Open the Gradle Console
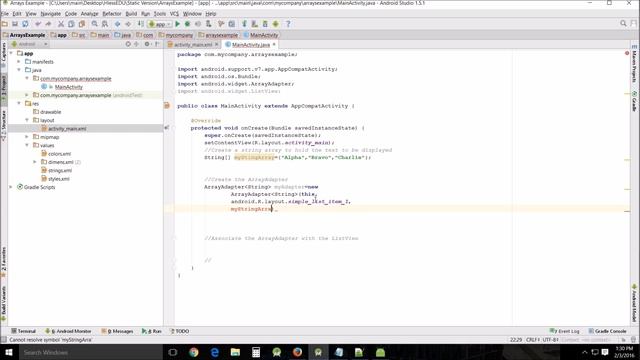 click(607, 331)
